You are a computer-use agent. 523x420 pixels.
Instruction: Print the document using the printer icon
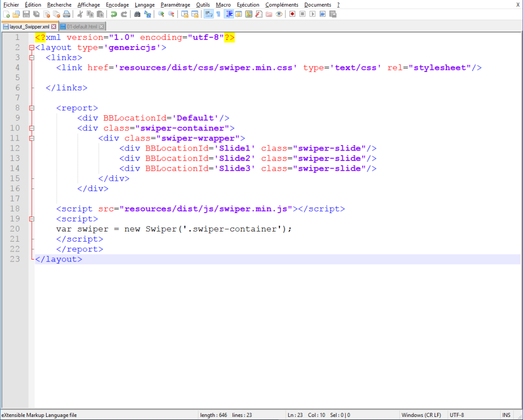coord(67,14)
